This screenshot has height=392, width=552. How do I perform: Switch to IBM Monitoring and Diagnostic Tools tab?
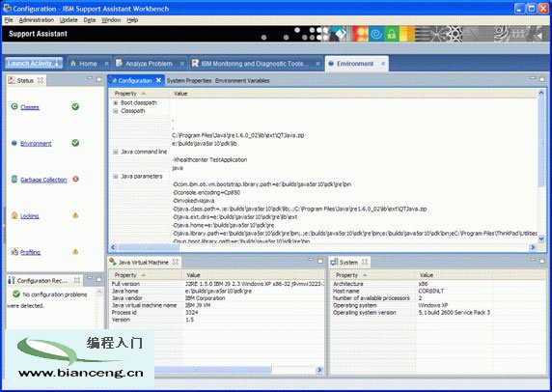click(x=254, y=64)
